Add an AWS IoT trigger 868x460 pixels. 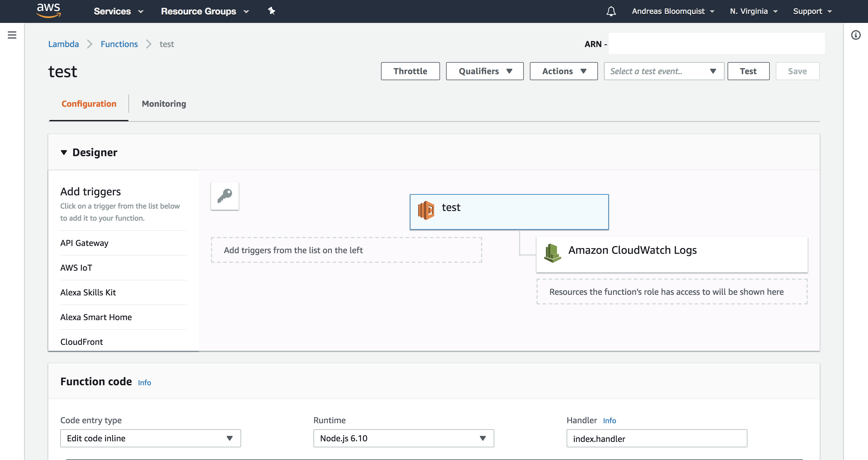[x=76, y=268]
